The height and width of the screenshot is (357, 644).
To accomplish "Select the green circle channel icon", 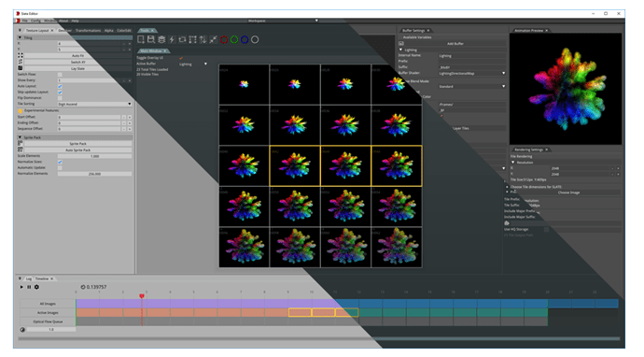I will pos(234,39).
